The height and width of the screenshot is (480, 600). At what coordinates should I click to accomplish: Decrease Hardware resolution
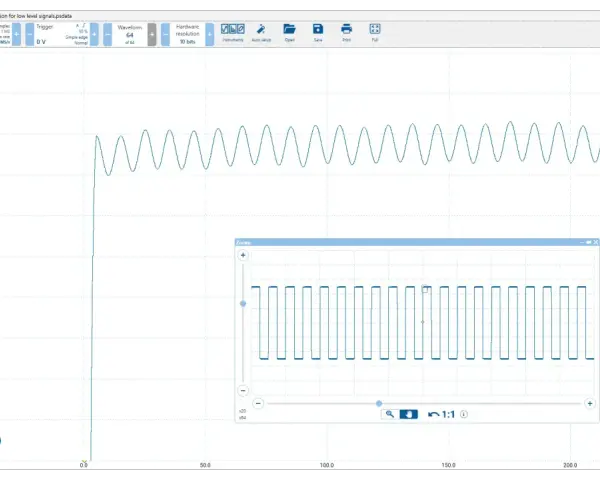click(x=165, y=34)
